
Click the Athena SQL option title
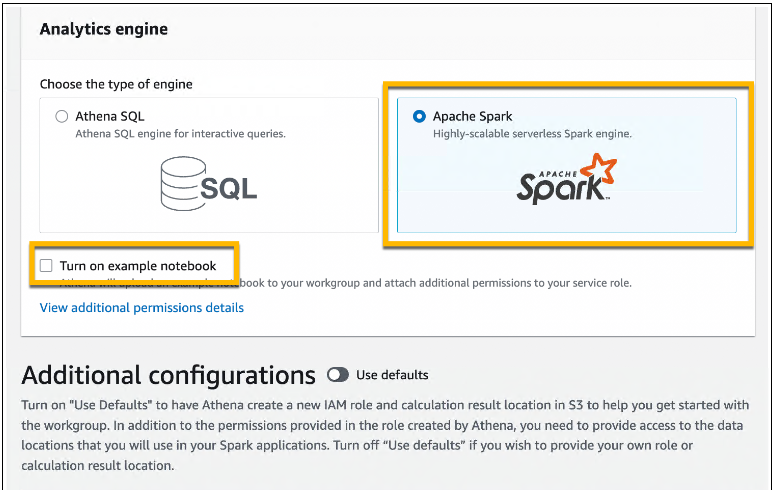pyautogui.click(x=110, y=116)
